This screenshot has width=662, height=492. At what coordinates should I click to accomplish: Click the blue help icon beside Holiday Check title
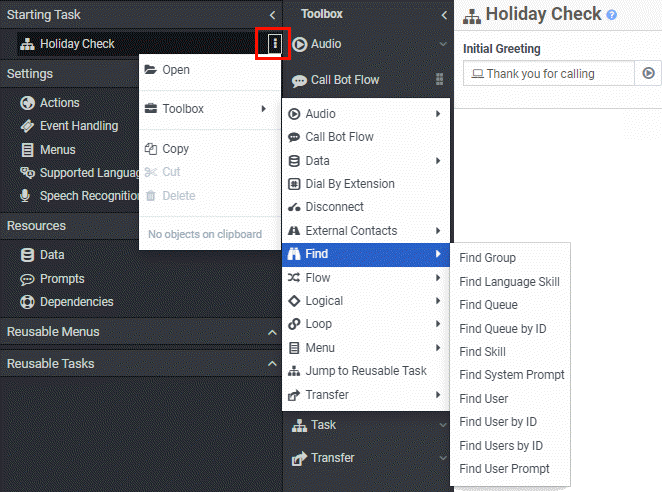(611, 15)
